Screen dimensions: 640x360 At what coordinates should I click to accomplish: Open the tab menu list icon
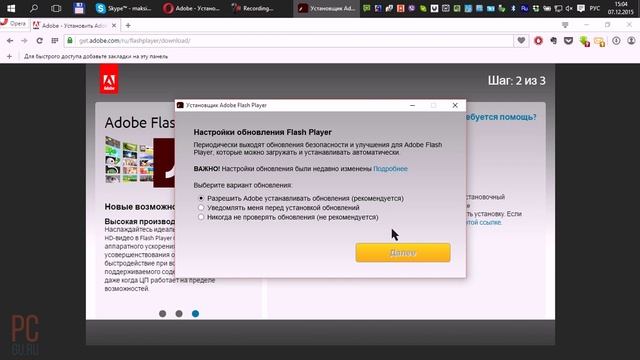pyautogui.click(x=565, y=25)
